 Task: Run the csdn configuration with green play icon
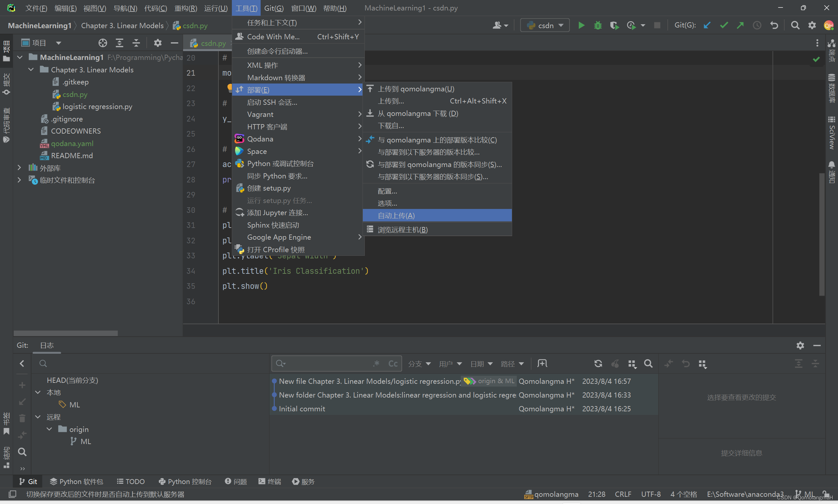[581, 26]
